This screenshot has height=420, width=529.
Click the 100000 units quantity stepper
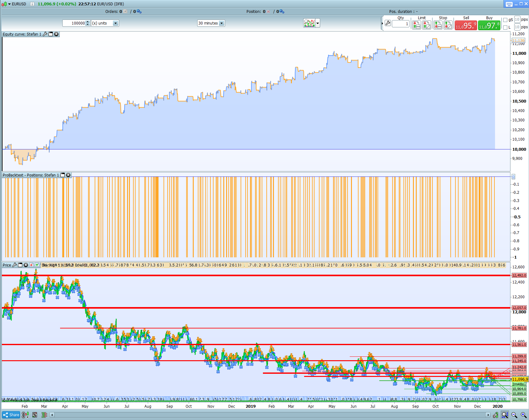(88, 23)
